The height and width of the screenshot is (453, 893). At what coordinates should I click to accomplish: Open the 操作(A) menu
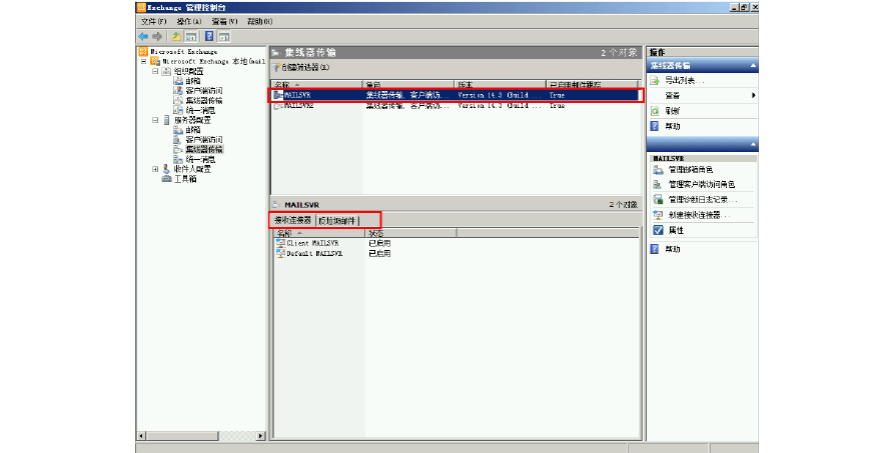click(188, 21)
